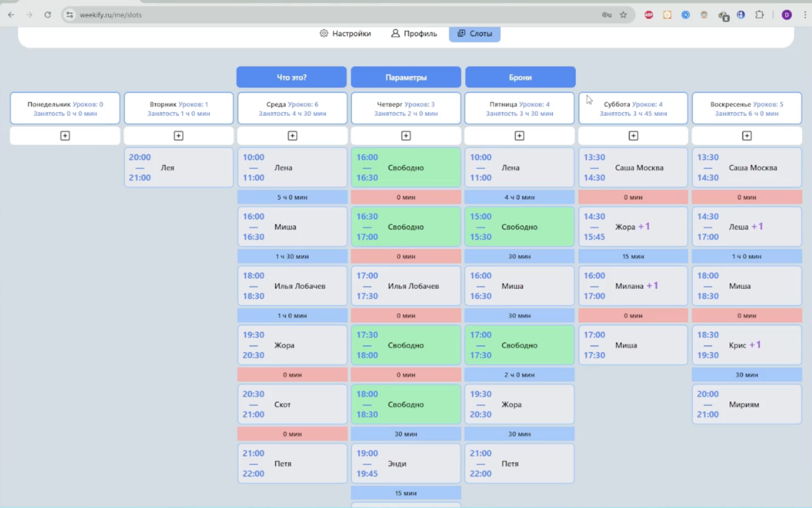The height and width of the screenshot is (508, 812).
Task: Click the 15 мин gap on Saturday
Action: point(633,256)
